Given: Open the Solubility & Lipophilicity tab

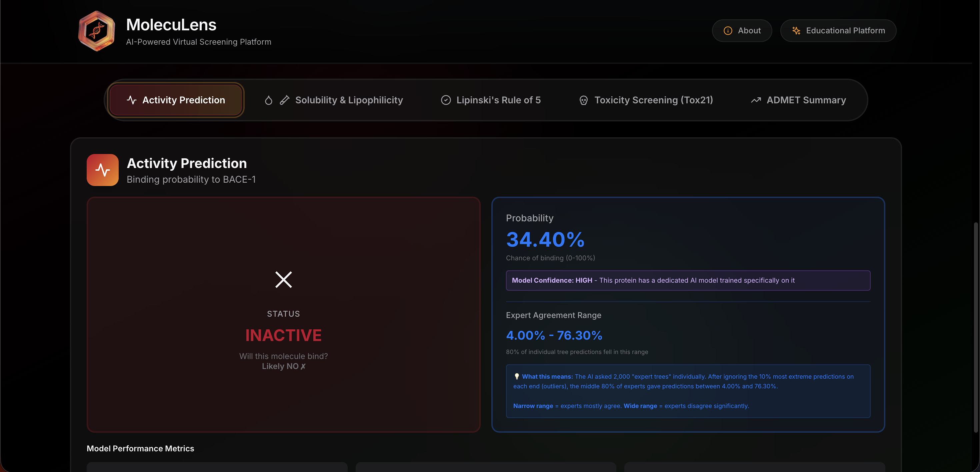Looking at the screenshot, I should (348, 100).
